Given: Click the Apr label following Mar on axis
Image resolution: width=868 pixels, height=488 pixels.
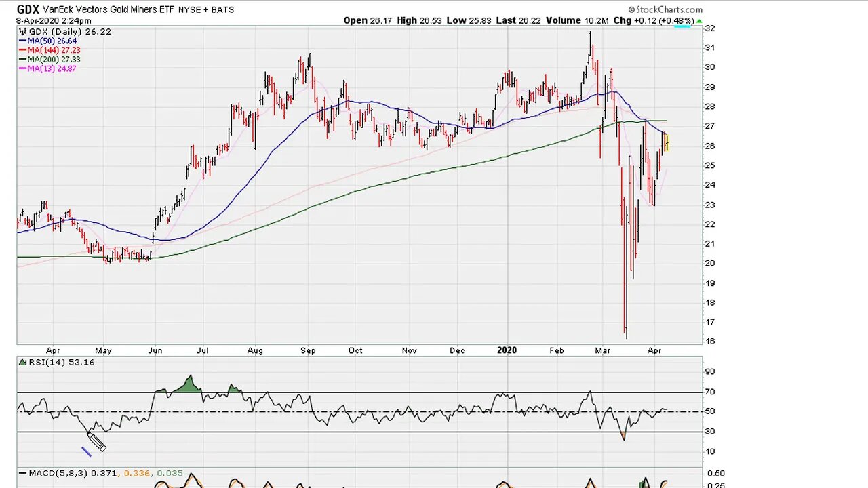Looking at the screenshot, I should click(x=654, y=350).
